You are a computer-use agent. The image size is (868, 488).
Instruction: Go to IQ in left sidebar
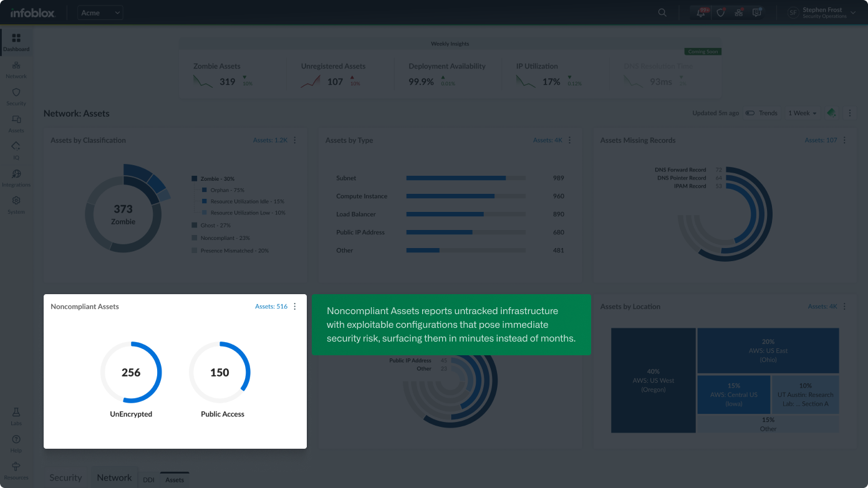(16, 150)
